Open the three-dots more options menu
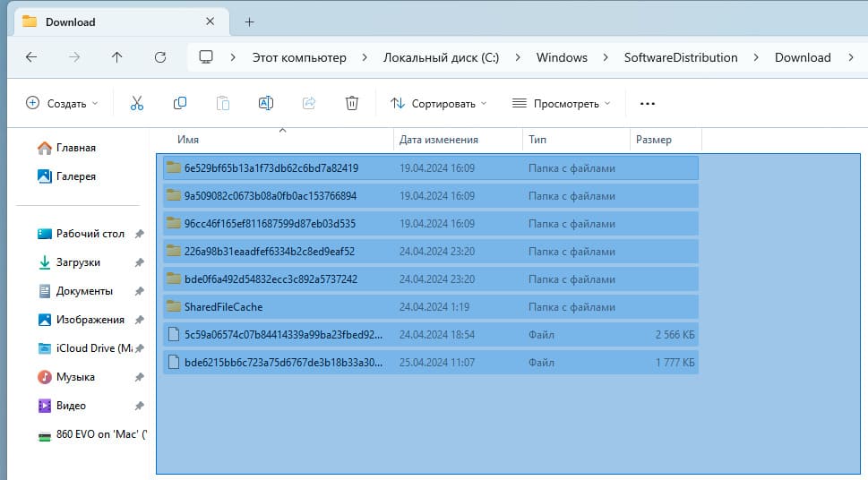This screenshot has height=480, width=868. click(x=647, y=104)
